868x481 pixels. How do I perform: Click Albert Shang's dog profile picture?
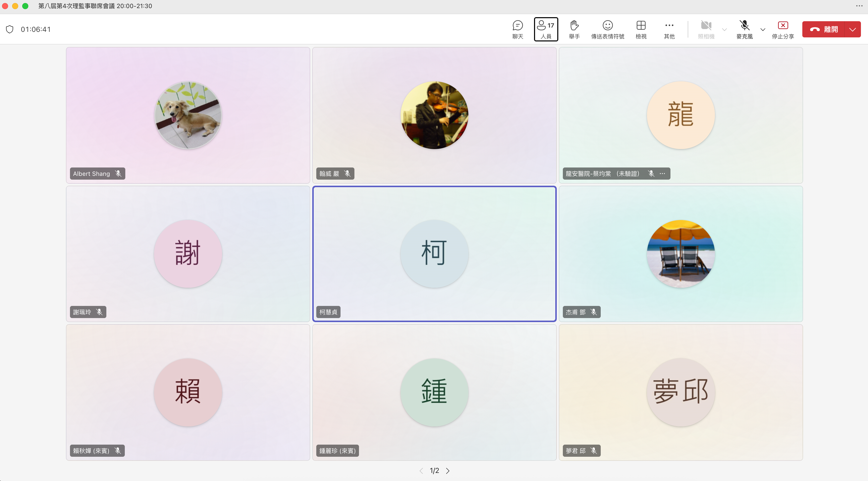[188, 115]
